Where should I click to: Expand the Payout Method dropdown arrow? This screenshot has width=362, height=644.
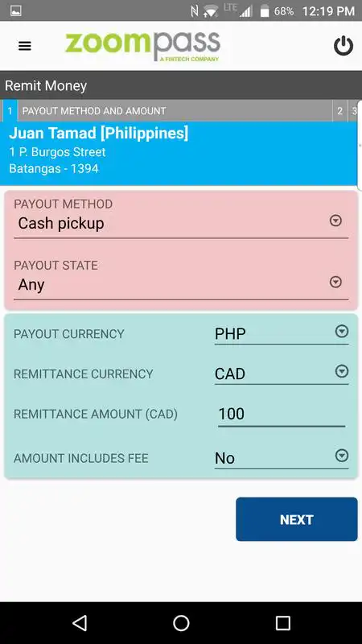click(x=335, y=221)
